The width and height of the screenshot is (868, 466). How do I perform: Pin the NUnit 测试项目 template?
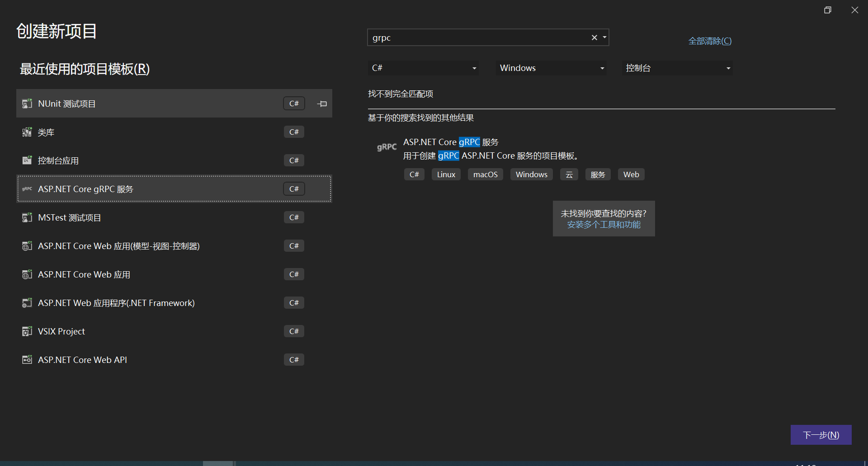322,104
